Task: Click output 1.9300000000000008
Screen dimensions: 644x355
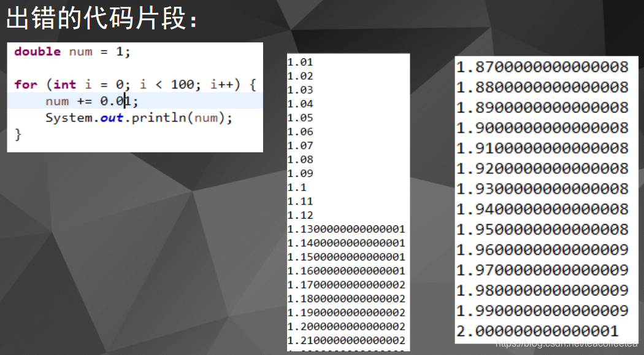Action: pyautogui.click(x=543, y=189)
